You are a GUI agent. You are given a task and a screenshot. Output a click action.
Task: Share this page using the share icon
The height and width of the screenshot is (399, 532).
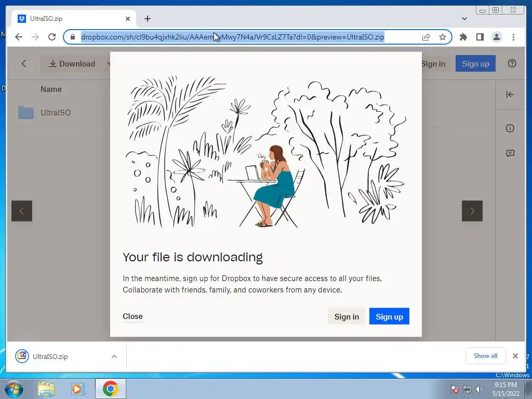tap(426, 37)
